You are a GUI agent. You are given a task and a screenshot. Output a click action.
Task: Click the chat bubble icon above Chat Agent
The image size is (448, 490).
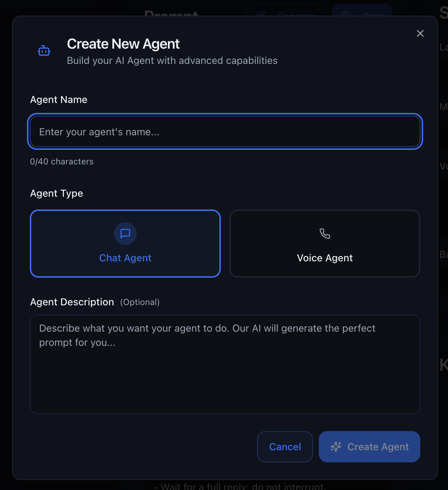point(125,234)
